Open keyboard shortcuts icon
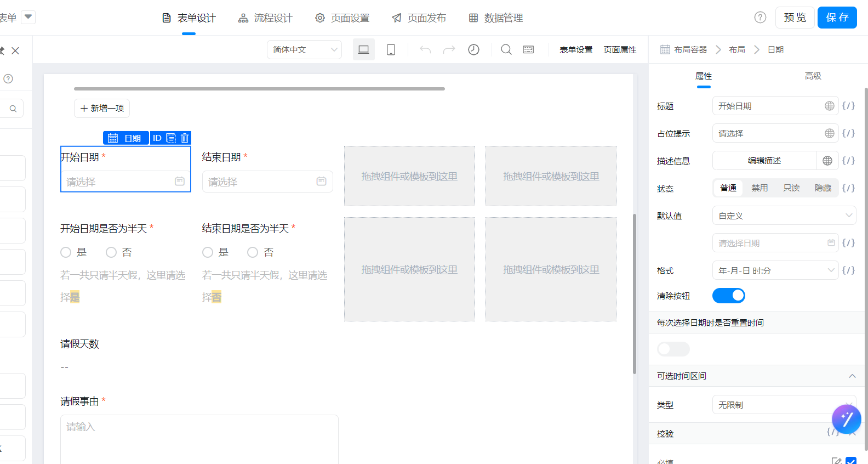The width and height of the screenshot is (868, 464). 528,49
